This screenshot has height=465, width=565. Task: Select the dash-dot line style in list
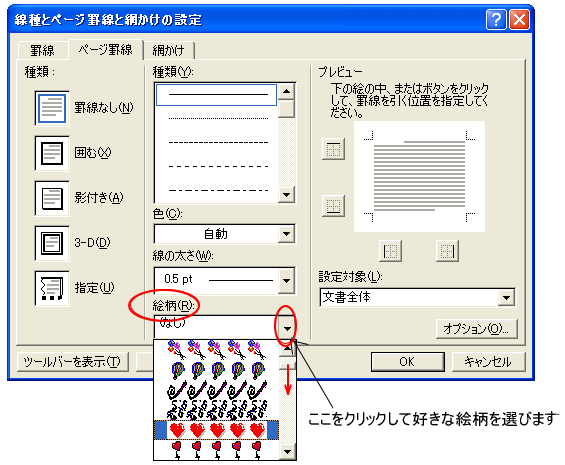216,190
